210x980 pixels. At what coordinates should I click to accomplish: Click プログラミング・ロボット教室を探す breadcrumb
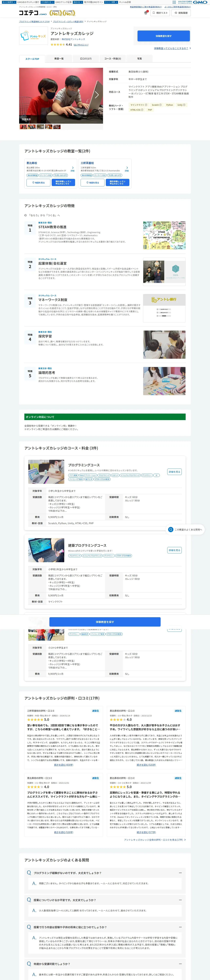[x=68, y=22]
